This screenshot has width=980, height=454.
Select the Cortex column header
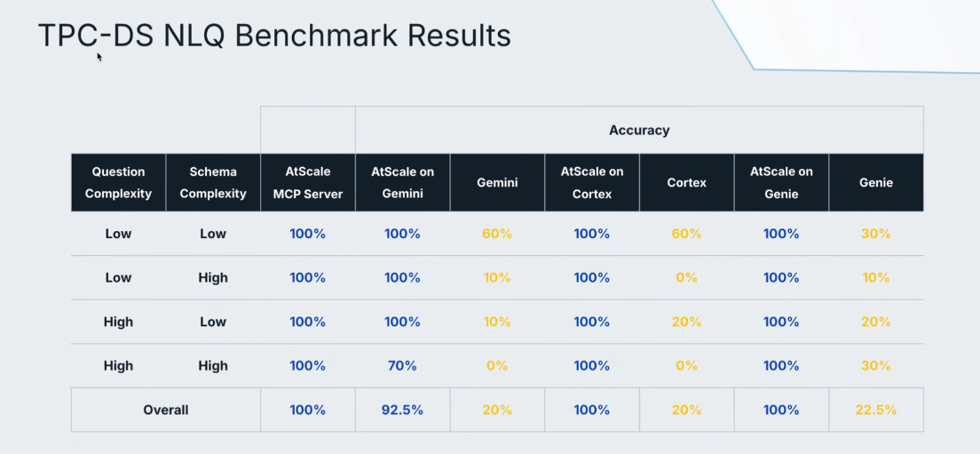pos(687,183)
